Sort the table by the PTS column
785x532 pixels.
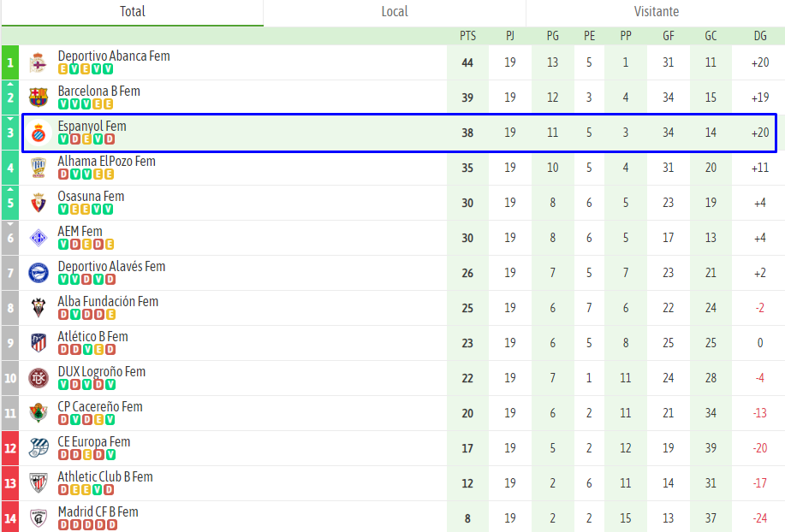click(x=467, y=35)
